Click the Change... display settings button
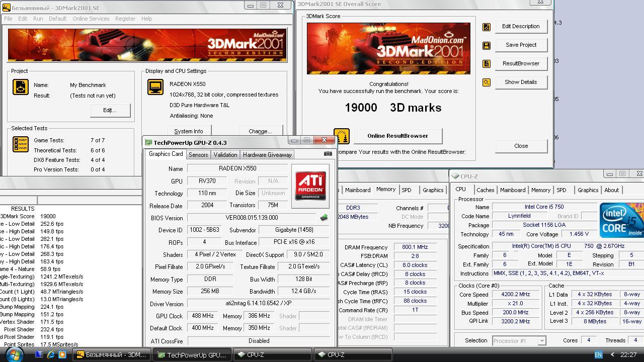This screenshot has height=362, width=644. click(260, 130)
